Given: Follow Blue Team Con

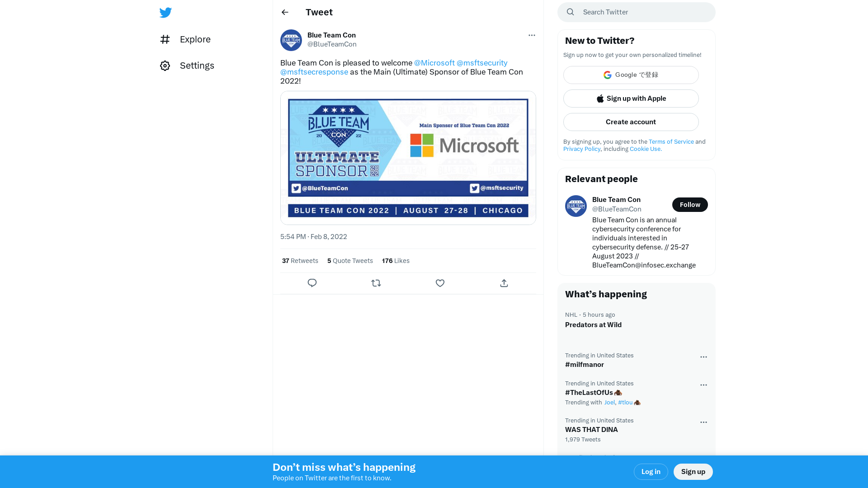Looking at the screenshot, I should click(x=690, y=205).
